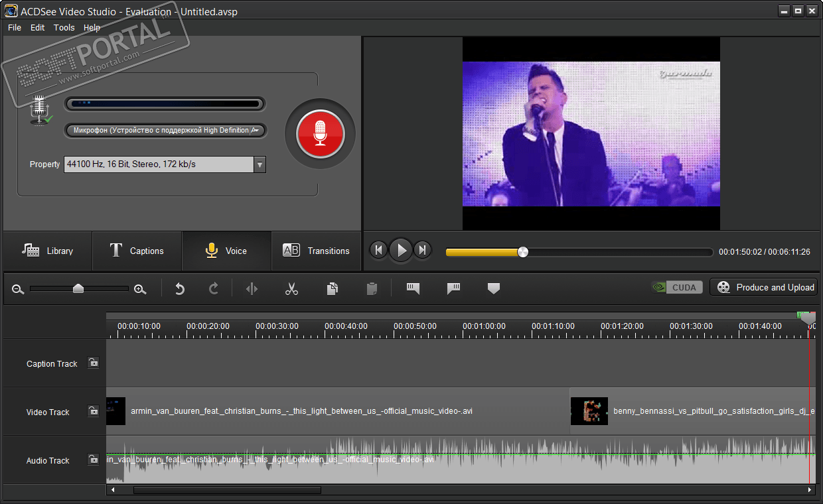Click second caption marker toolbar icon

pyautogui.click(x=454, y=288)
